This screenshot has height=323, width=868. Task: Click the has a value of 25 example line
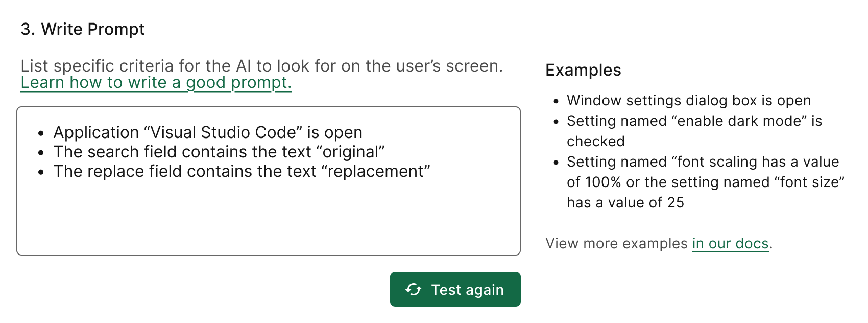[x=625, y=202]
